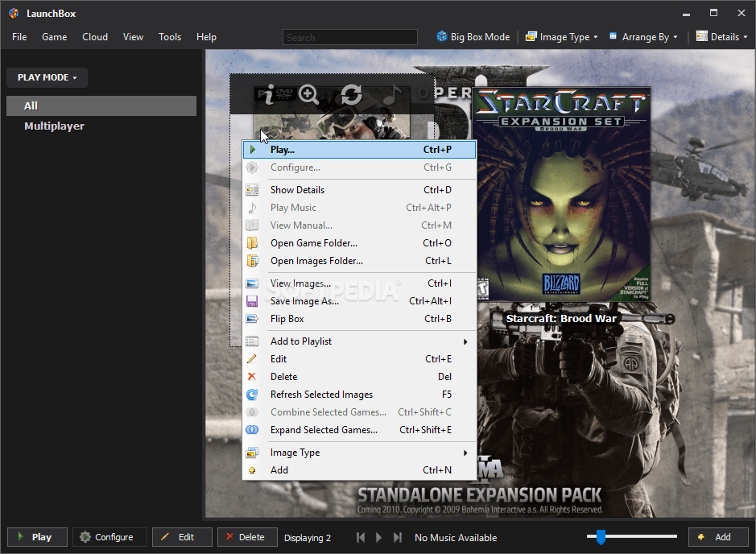This screenshot has height=554, width=756.
Task: Click the Image Type icon in context menu
Action: point(252,453)
